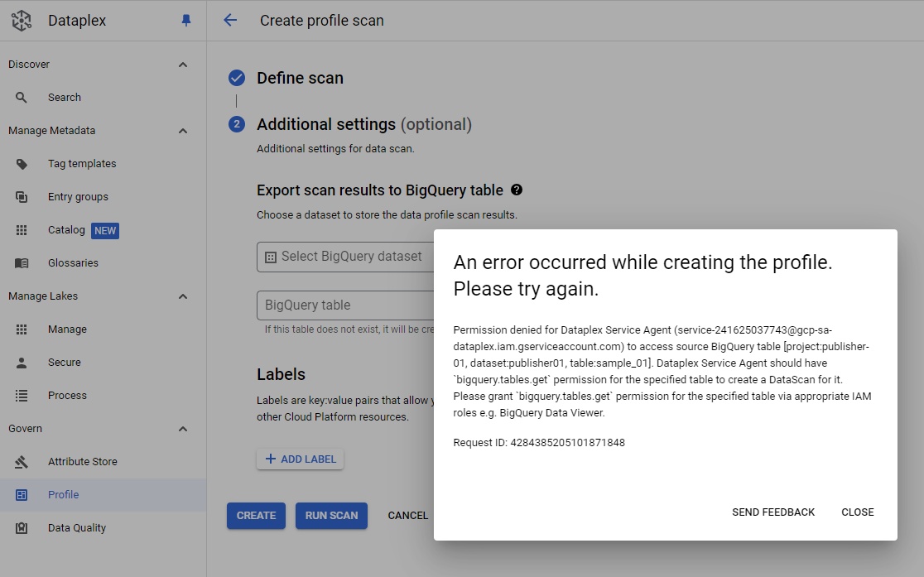Click the step 2 number badge
The image size is (924, 577).
click(237, 124)
